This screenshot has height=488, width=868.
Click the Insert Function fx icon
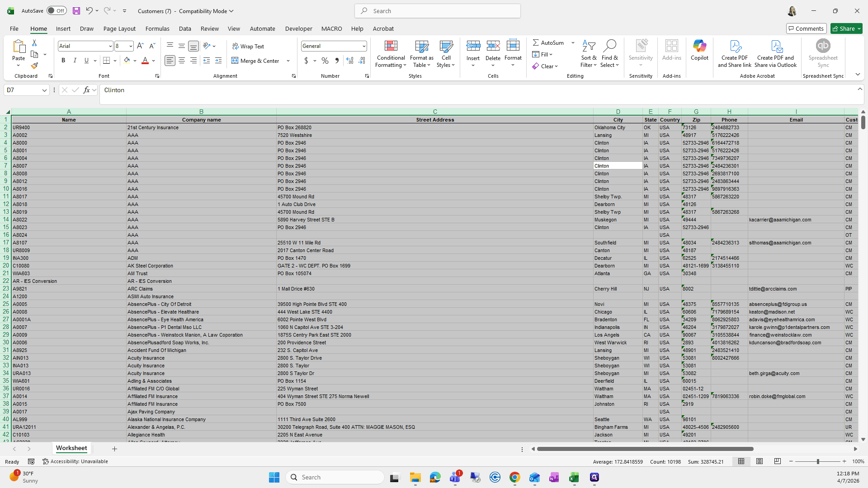86,90
